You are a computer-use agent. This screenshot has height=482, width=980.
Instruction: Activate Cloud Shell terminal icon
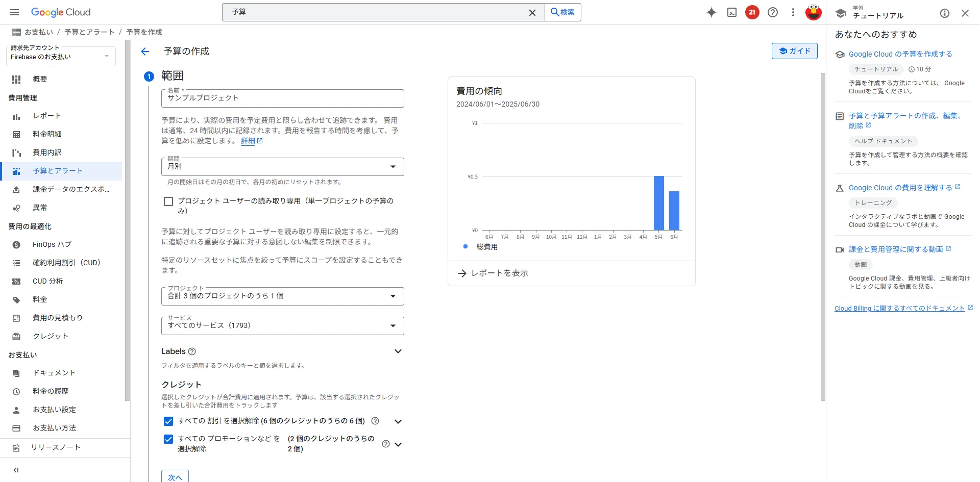click(x=731, y=12)
